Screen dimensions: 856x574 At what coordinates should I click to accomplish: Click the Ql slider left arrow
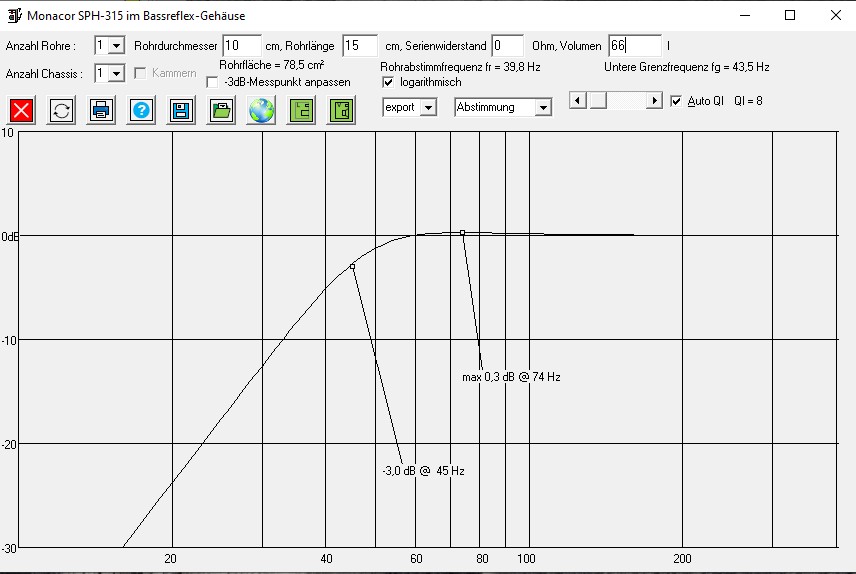click(576, 101)
